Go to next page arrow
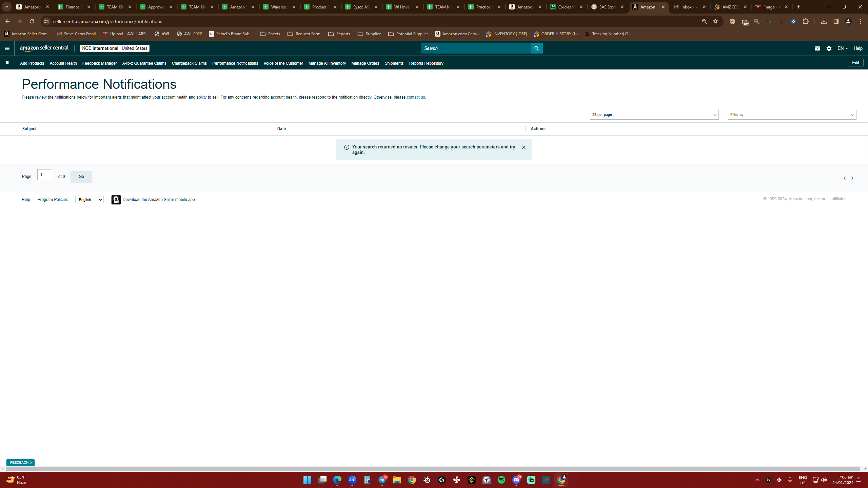The height and width of the screenshot is (488, 868). 852,178
